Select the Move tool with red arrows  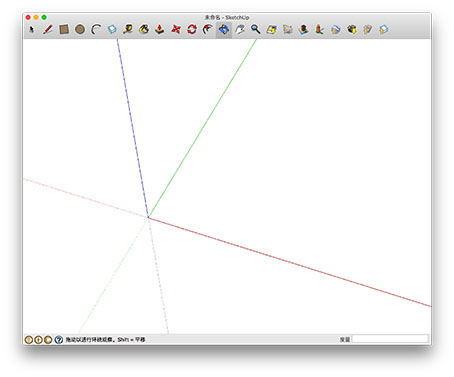[x=176, y=30]
